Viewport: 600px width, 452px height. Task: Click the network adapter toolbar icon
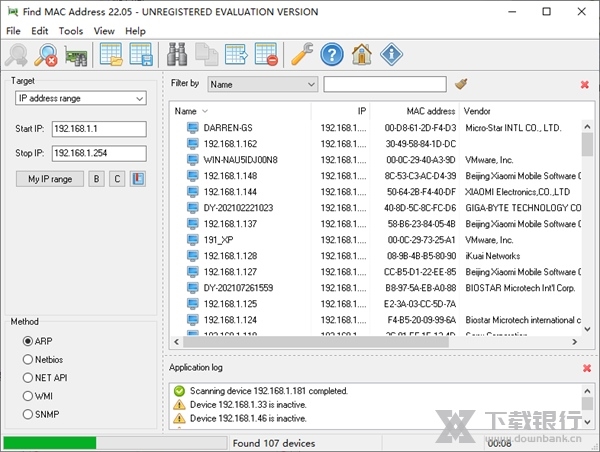coord(75,54)
